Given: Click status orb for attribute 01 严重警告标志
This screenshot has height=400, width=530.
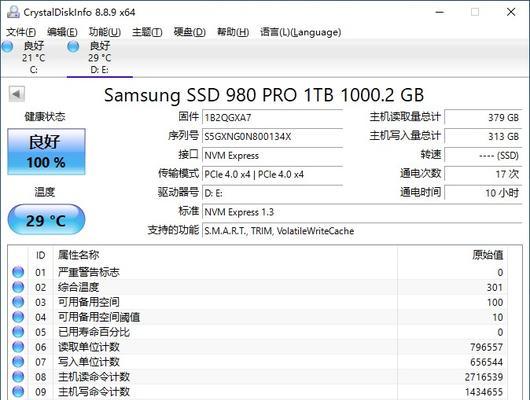Looking at the screenshot, I should tap(18, 272).
